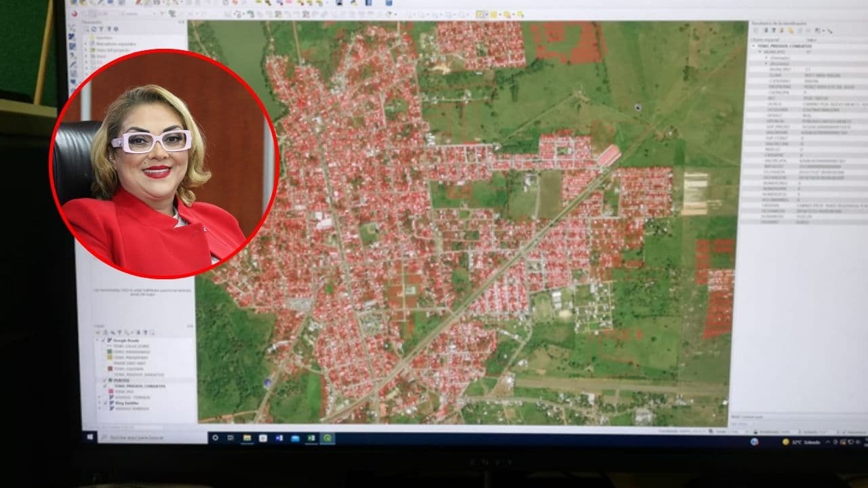Image resolution: width=868 pixels, height=488 pixels.
Task: Toggle visibility of Bing Satellite layer
Action: 105,403
